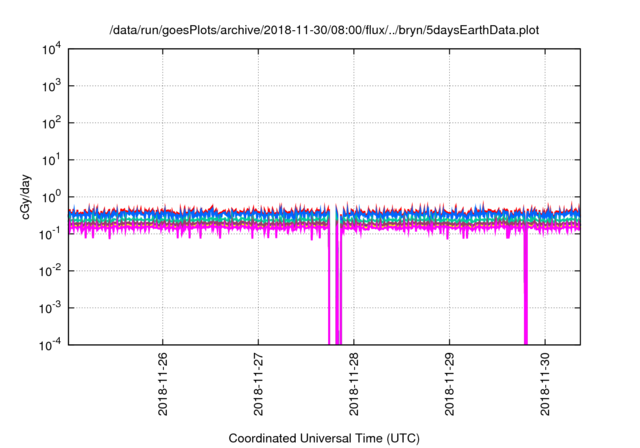The width and height of the screenshot is (640, 448).
Task: Click the 2018-11-30 date tick label
Action: (x=545, y=384)
